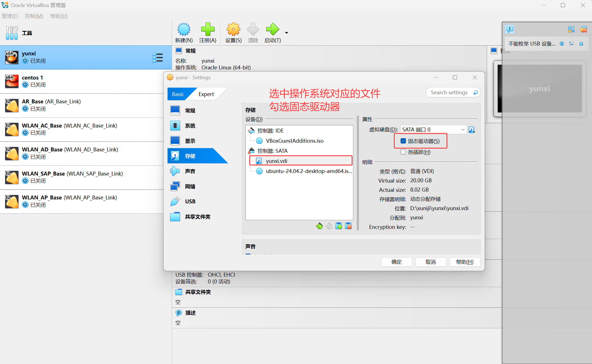Click the 取消 button
This screenshot has height=364, width=592.
tap(430, 262)
